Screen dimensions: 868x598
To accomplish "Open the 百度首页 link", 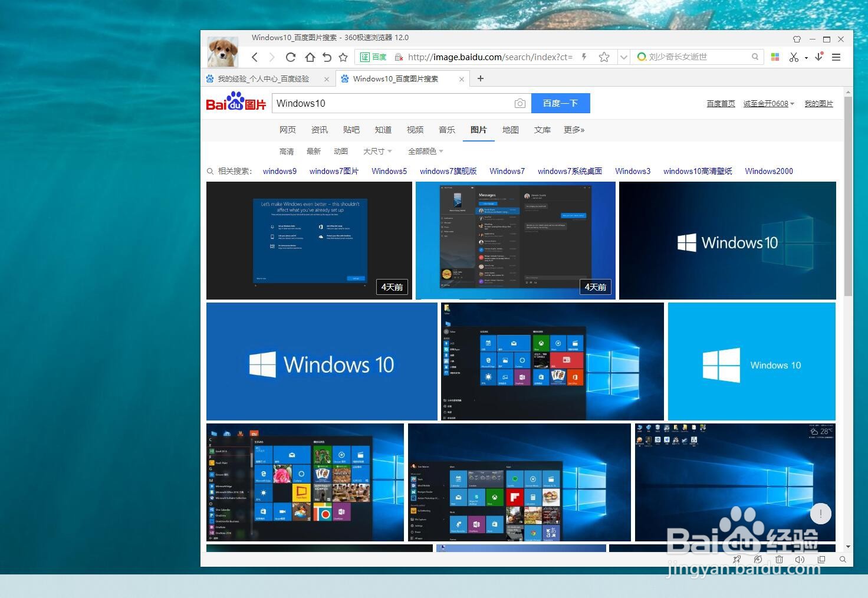I will point(721,104).
